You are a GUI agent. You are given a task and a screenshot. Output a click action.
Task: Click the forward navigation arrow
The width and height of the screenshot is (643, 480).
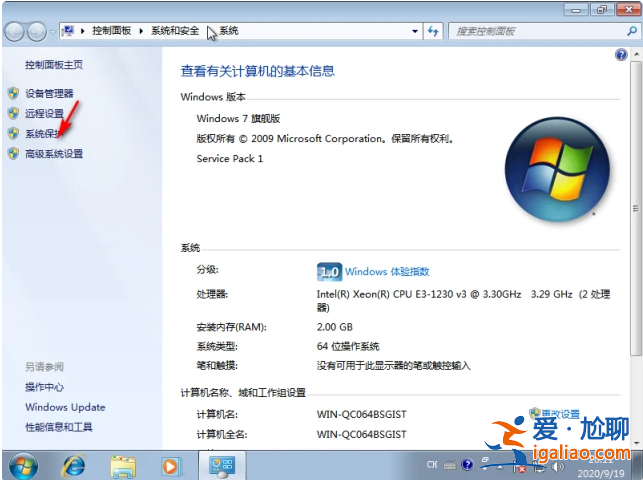tap(37, 32)
